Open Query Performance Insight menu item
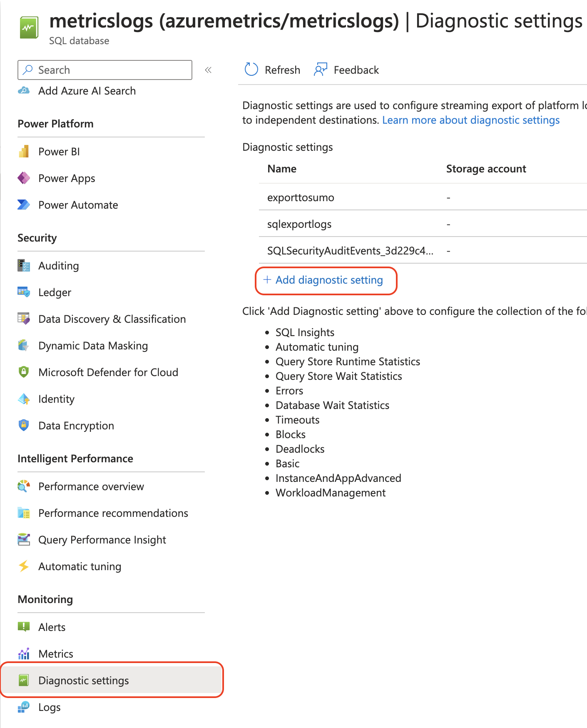Viewport: 587px width, 728px height. click(102, 540)
